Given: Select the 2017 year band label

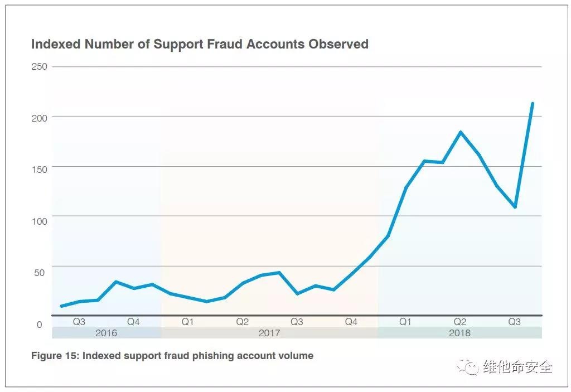Looking at the screenshot, I should click(x=269, y=333).
